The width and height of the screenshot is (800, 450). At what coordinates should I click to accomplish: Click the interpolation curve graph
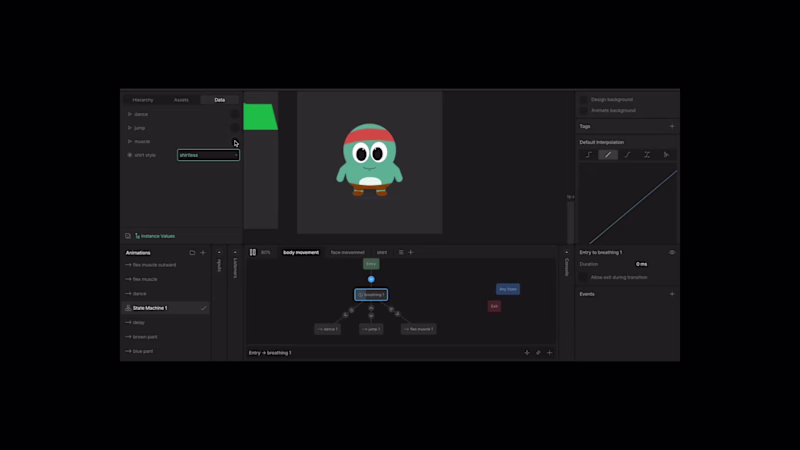(628, 204)
